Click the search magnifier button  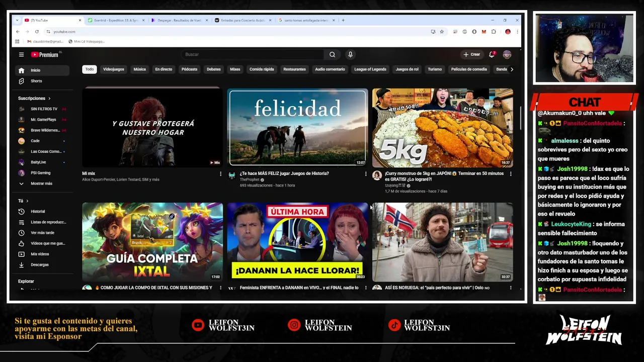point(332,54)
